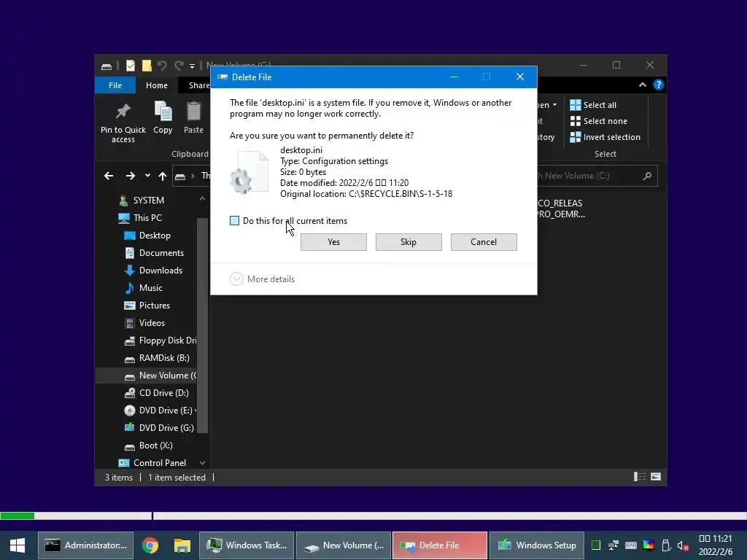
Task: Click Select none in ribbon
Action: pos(598,121)
